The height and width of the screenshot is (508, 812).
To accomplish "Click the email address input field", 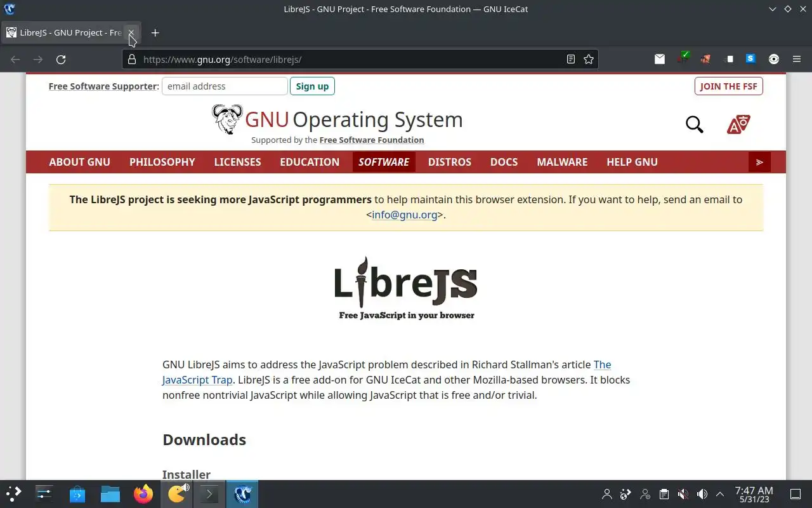I will pos(225,86).
